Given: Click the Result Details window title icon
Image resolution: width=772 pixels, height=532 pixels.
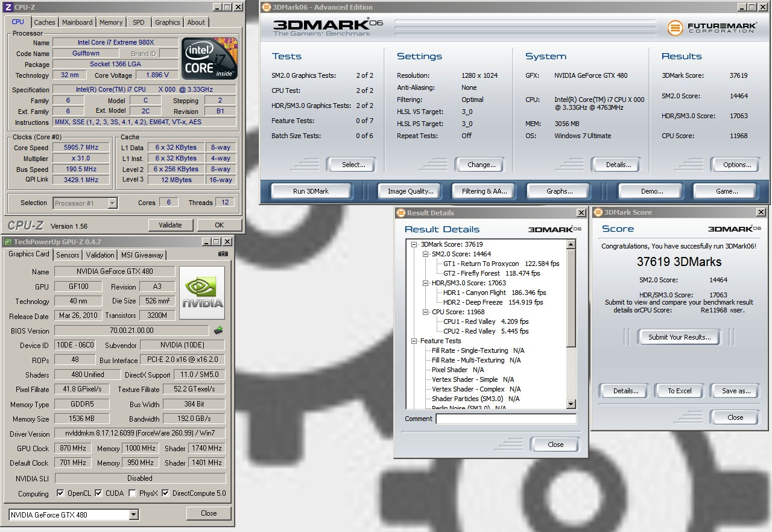Looking at the screenshot, I should [400, 212].
